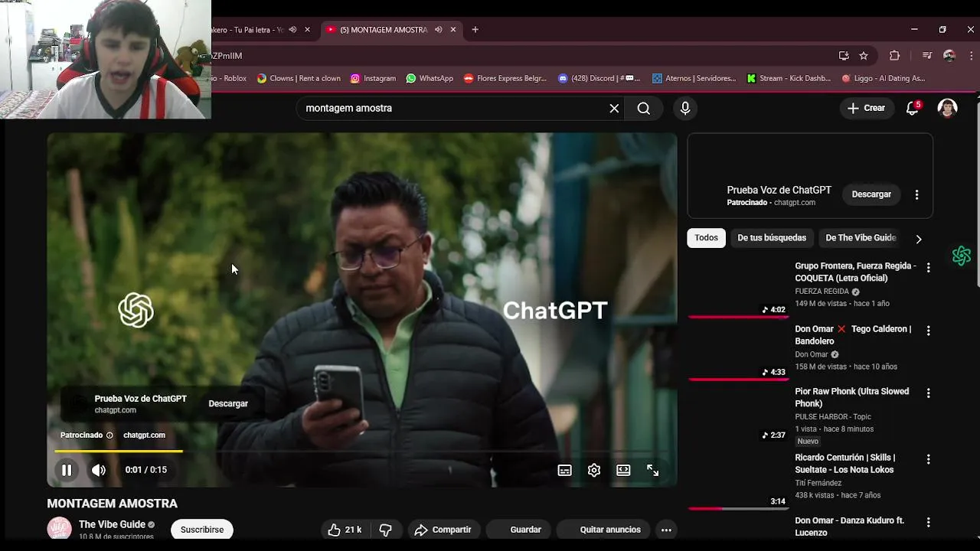Open the Grupo Frontera COQUETA video title
The height and width of the screenshot is (551, 980).
point(855,272)
